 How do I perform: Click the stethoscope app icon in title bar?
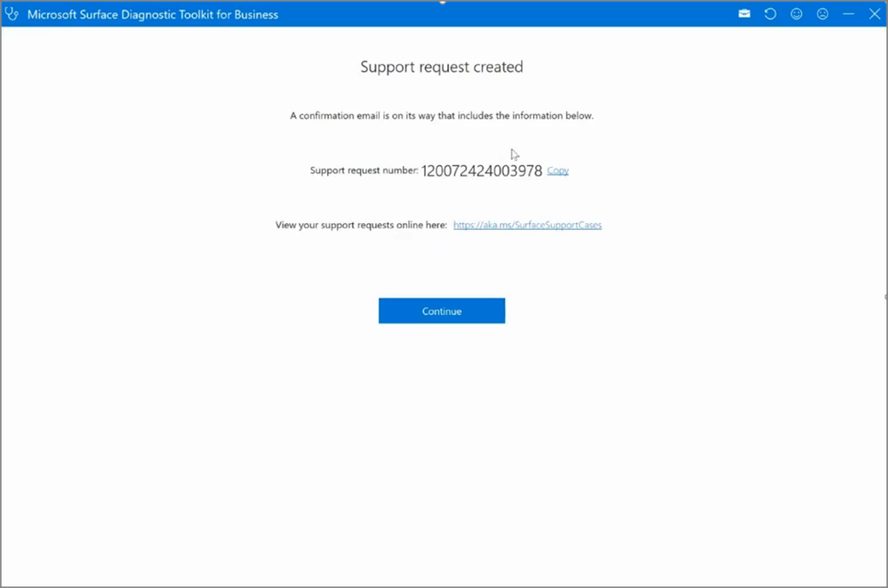tap(12, 14)
